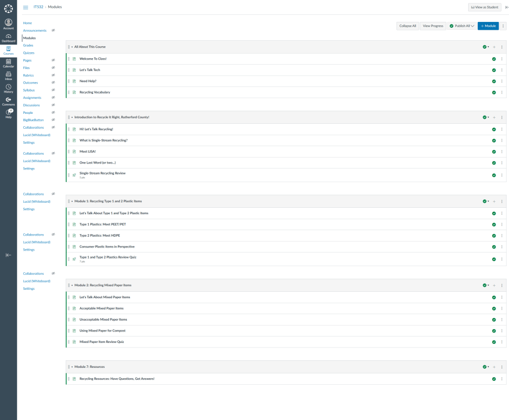This screenshot has height=420, width=509.
Task: Open the Calendar in global navigation
Action: 8,62
